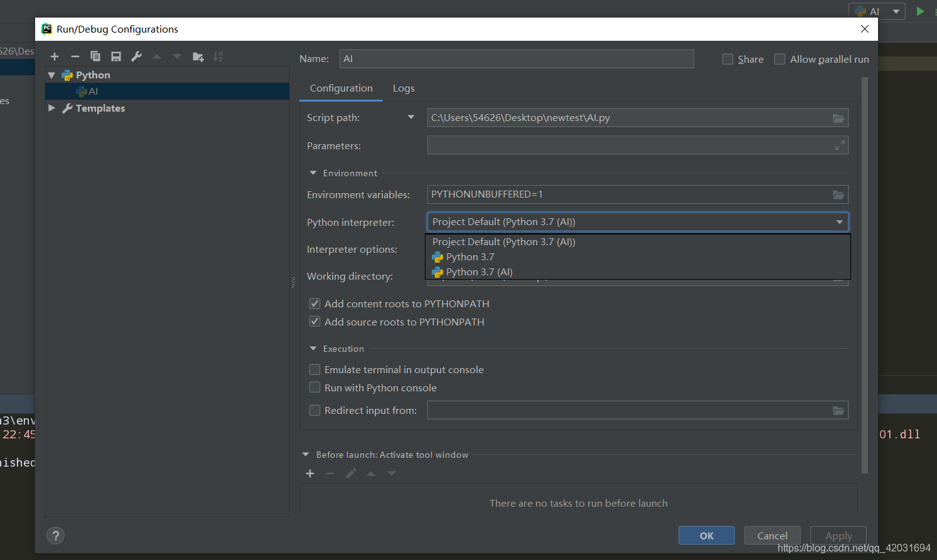Viewport: 937px width, 560px height.
Task: Move before-launch task down arrow
Action: [x=392, y=473]
